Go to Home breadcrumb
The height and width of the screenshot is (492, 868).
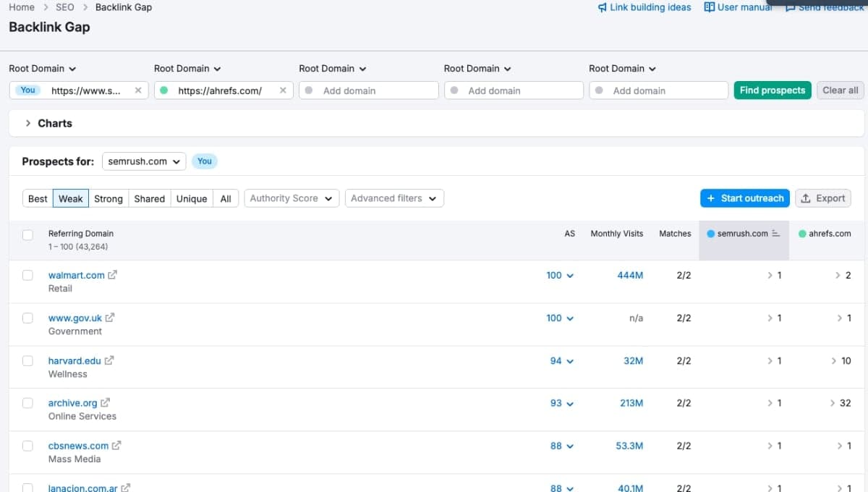(x=22, y=7)
